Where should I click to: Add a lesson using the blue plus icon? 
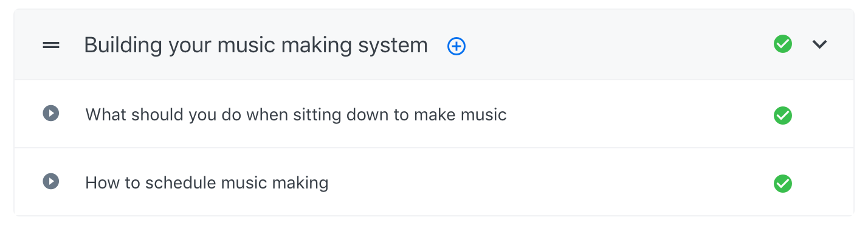[456, 46]
